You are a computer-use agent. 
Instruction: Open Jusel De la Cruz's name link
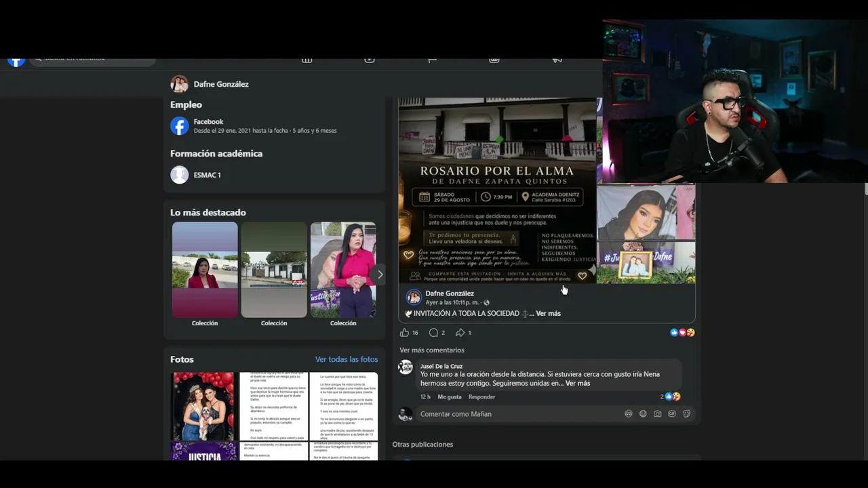[x=441, y=367]
